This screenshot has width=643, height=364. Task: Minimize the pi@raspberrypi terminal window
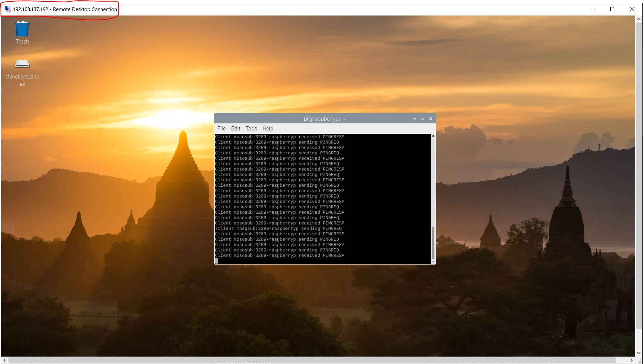(415, 119)
